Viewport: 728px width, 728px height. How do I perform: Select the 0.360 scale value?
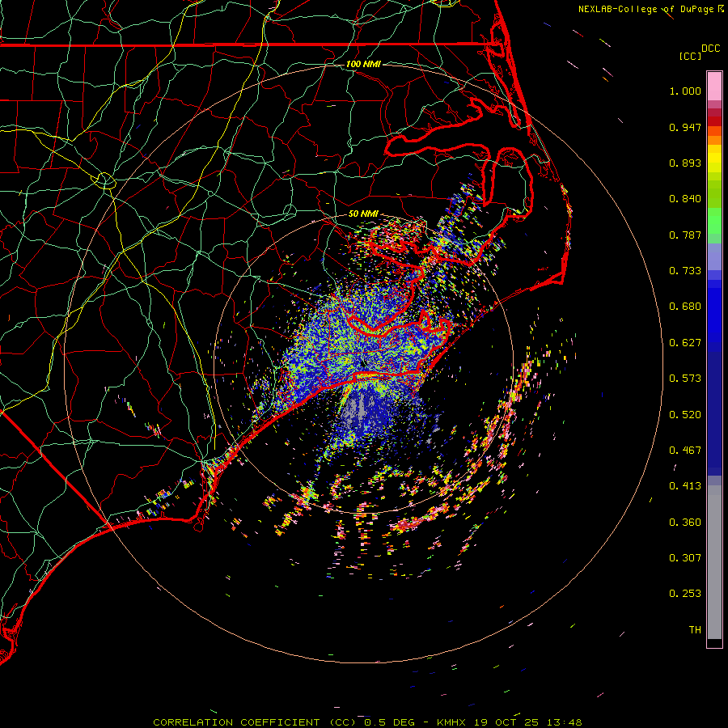click(685, 523)
